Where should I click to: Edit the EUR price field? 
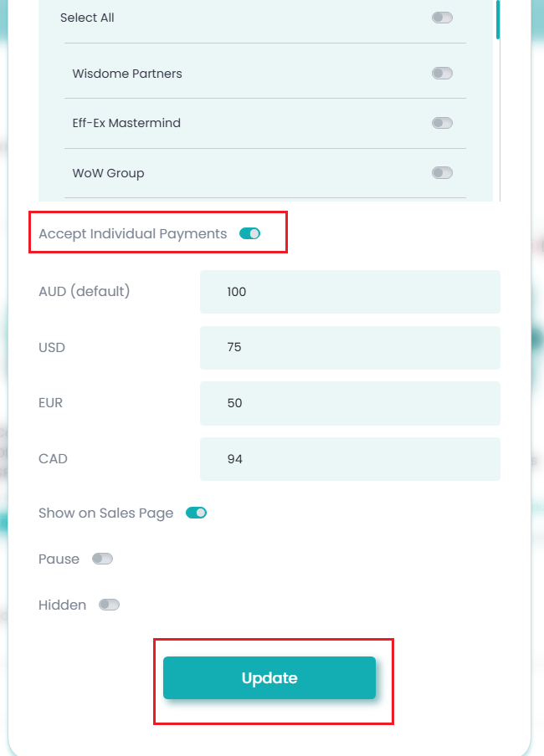pyautogui.click(x=350, y=403)
